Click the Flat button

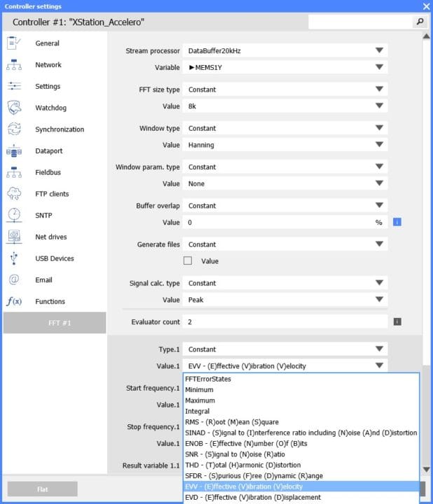pos(43,489)
